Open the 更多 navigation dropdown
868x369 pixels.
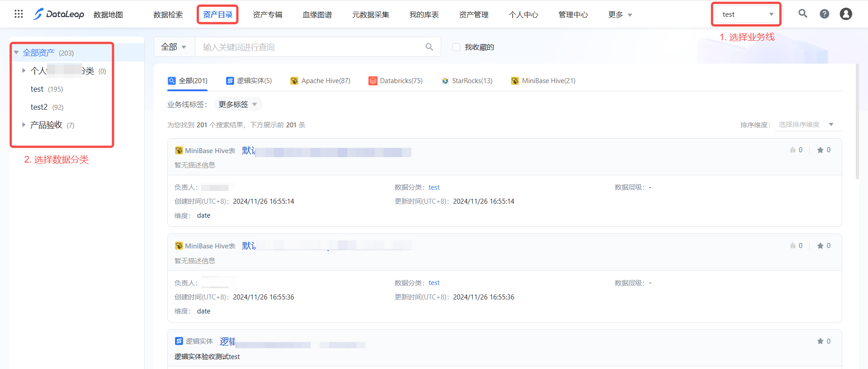click(x=620, y=14)
